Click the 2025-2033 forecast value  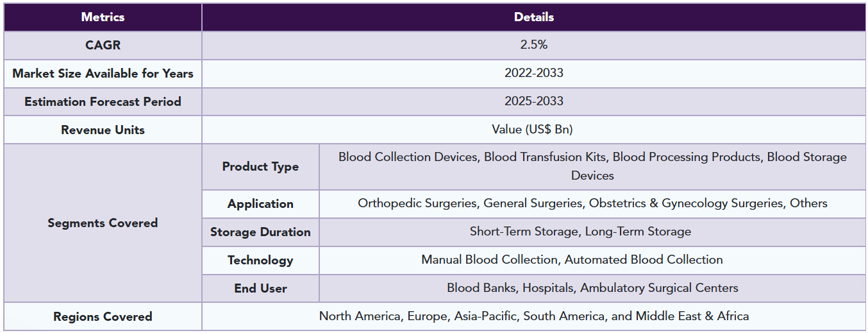tap(534, 102)
